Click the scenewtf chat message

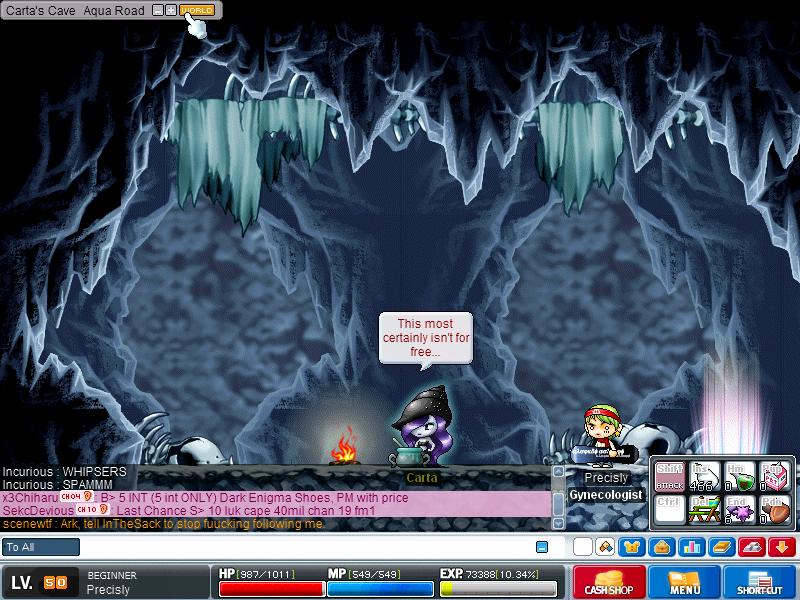pyautogui.click(x=163, y=524)
